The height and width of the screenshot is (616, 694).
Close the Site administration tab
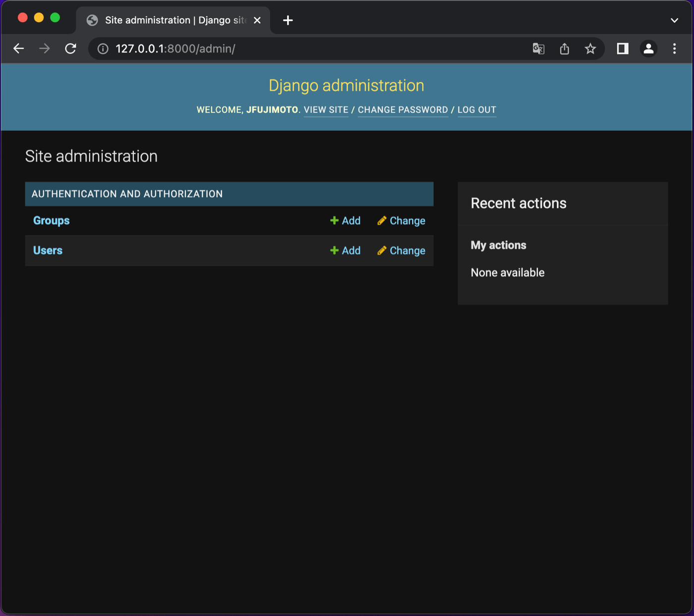point(257,20)
